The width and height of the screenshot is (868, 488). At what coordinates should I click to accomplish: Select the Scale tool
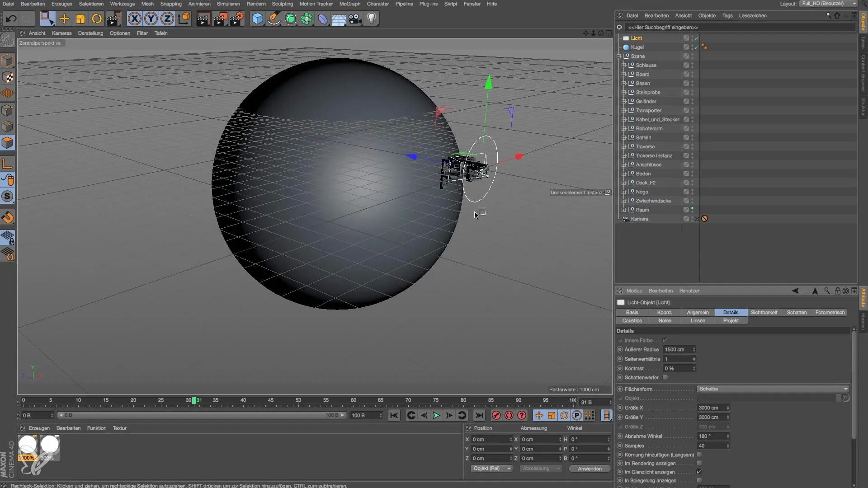pyautogui.click(x=80, y=19)
